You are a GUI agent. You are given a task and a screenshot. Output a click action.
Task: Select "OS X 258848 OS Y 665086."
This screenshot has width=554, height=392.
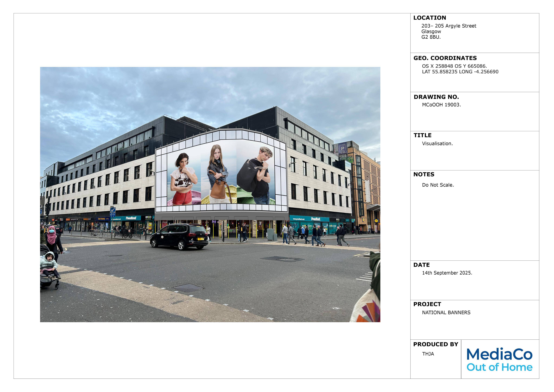coord(454,66)
